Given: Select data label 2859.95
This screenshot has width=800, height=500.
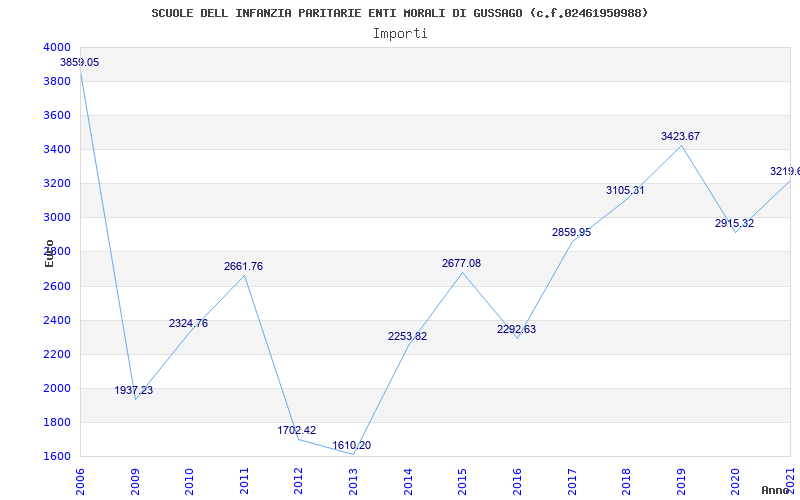Looking at the screenshot, I should pos(571,232).
